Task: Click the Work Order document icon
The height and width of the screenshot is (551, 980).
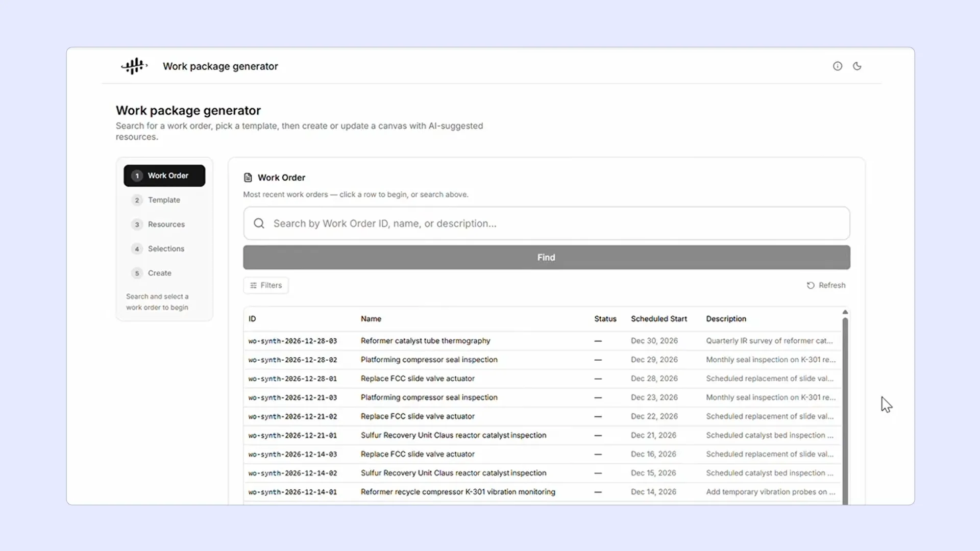Action: [248, 178]
